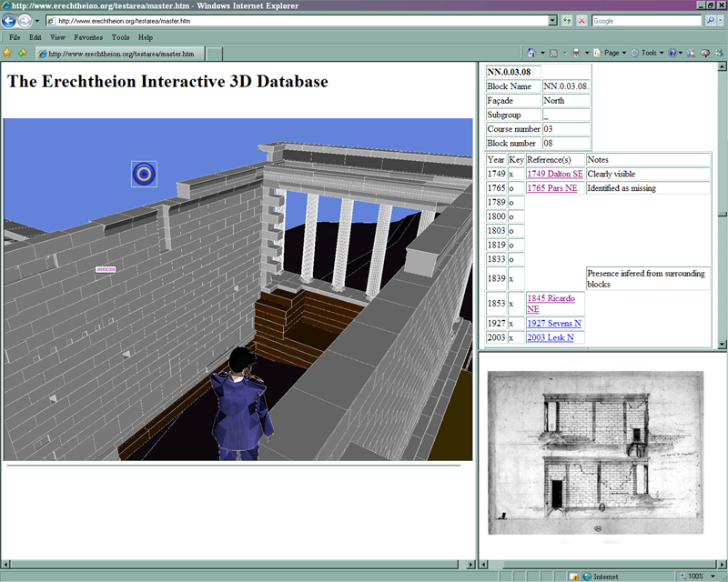
Task: Open the View menu
Action: coord(57,37)
